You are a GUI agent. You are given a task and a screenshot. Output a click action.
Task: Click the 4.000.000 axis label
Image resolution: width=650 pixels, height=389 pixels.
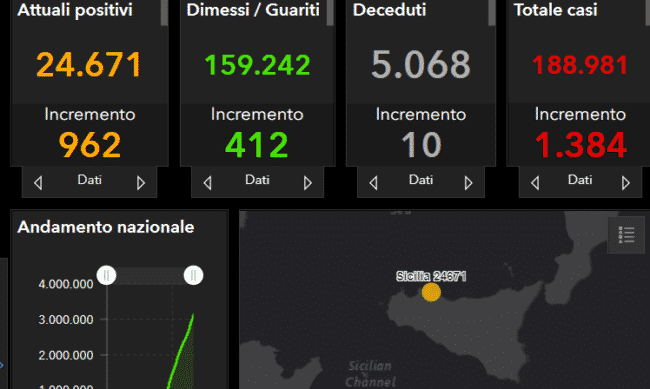coord(65,284)
